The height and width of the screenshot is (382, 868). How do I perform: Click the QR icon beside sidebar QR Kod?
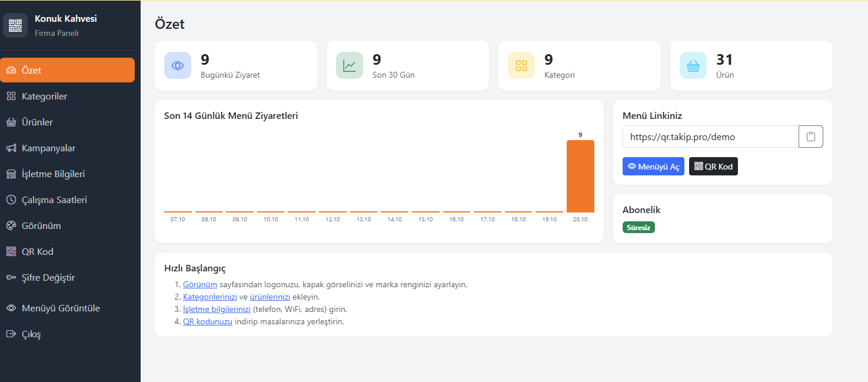(11, 252)
